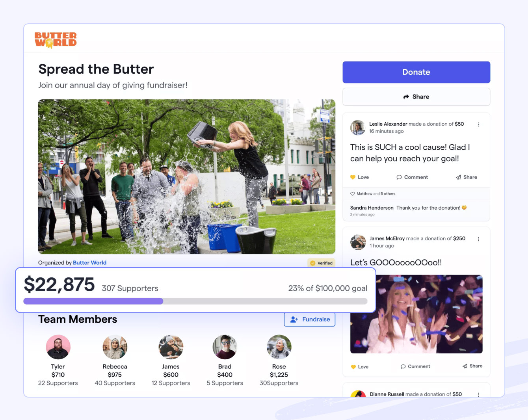Open options menu on James McElroy's post
The width and height of the screenshot is (528, 420).
pyautogui.click(x=479, y=239)
